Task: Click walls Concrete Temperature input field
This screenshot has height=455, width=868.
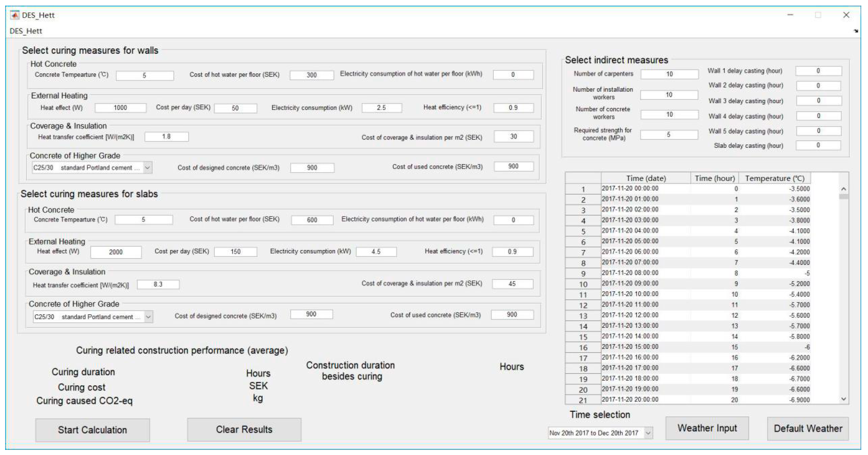Action: 145,76
